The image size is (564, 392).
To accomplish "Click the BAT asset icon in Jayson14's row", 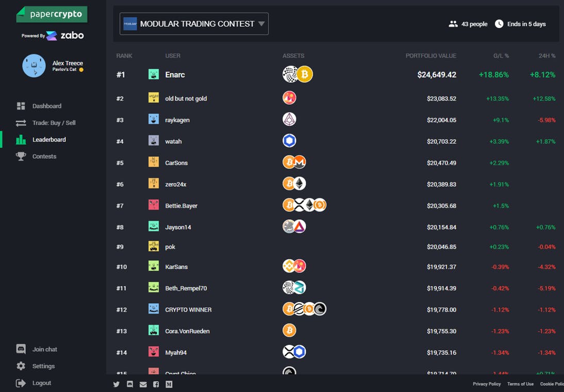I will tap(300, 226).
